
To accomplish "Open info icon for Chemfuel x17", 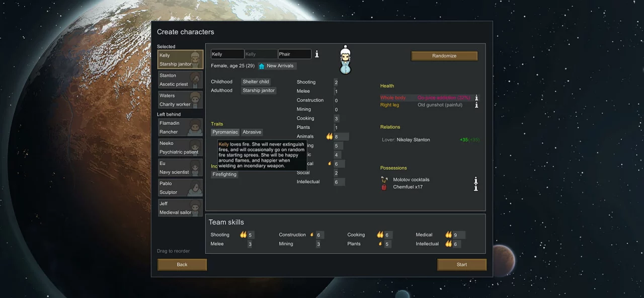I will click(x=475, y=187).
